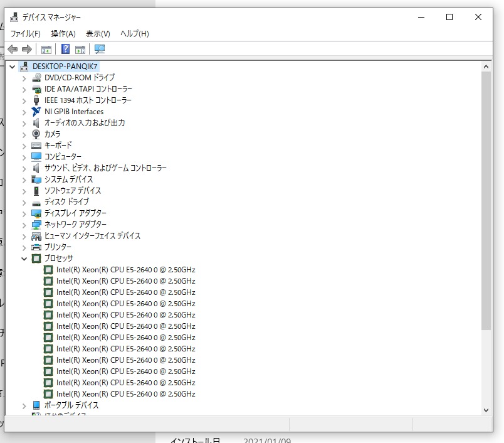This screenshot has width=504, height=443.
Task: Click the IEEE 1394 host controller icon
Action: pyautogui.click(x=36, y=100)
